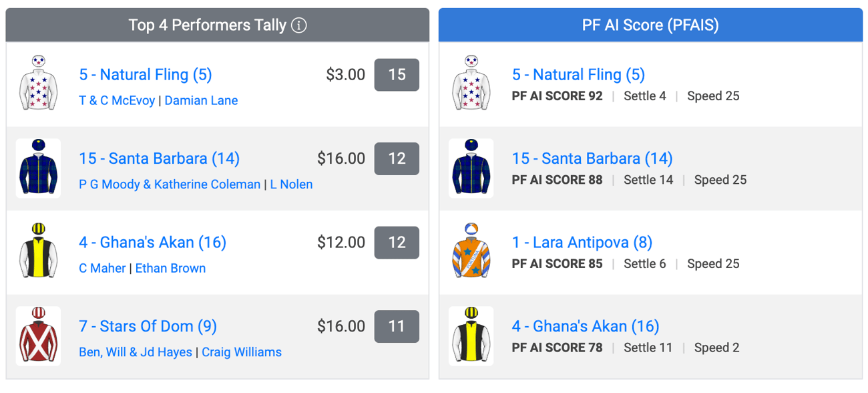
Task: Open 4 - Ghana's Akan link in PF AI Score panel
Action: click(586, 326)
